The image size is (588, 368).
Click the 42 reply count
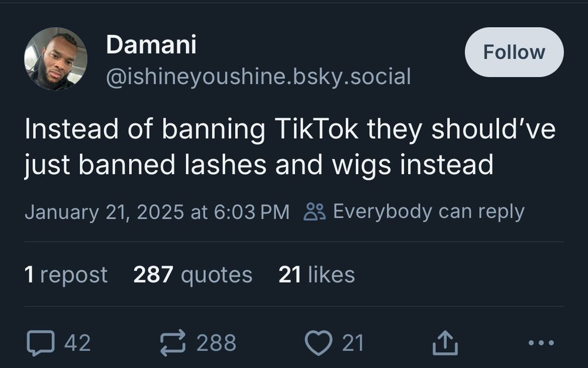click(x=77, y=343)
